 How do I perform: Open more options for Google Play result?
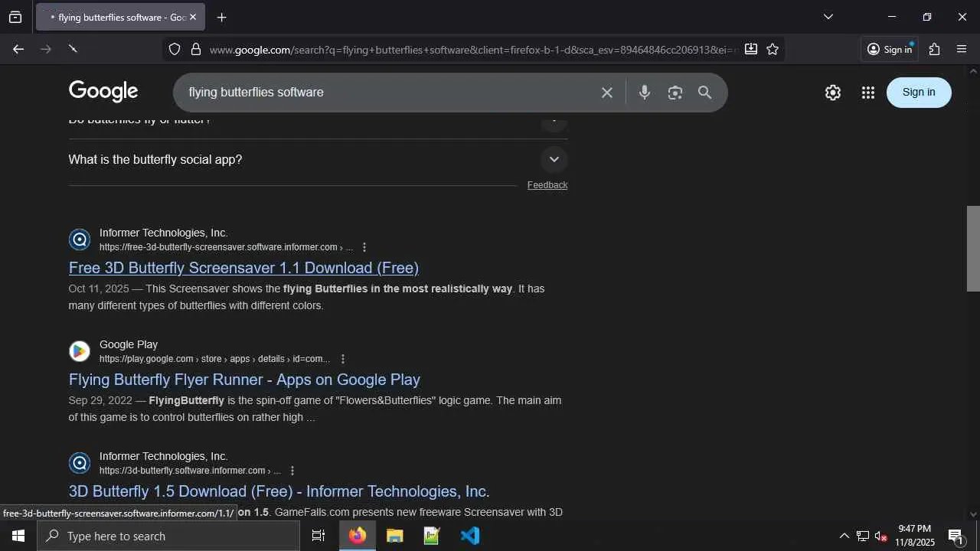pos(343,359)
